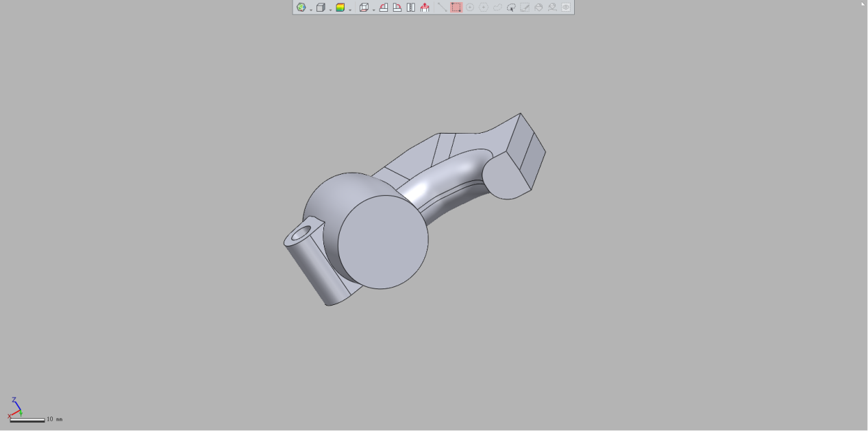Click the multicolored sphere view orientation icon
The width and height of the screenshot is (868, 431).
point(301,8)
